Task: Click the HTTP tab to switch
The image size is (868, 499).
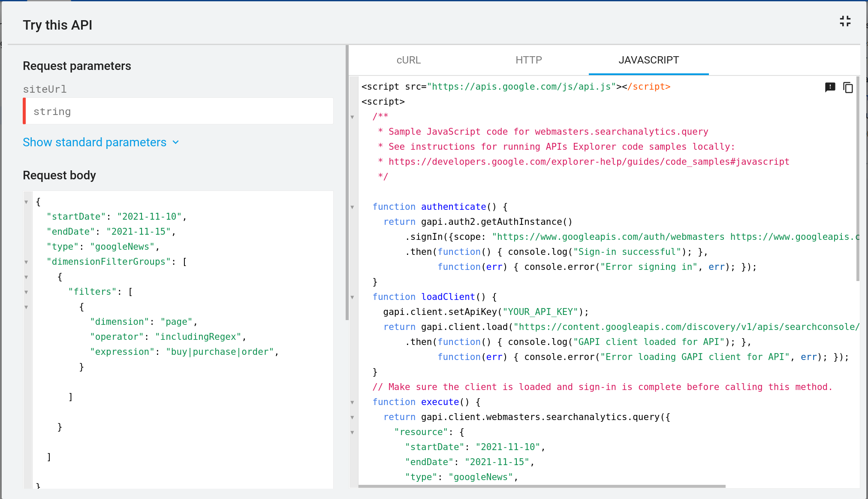Action: (x=527, y=60)
